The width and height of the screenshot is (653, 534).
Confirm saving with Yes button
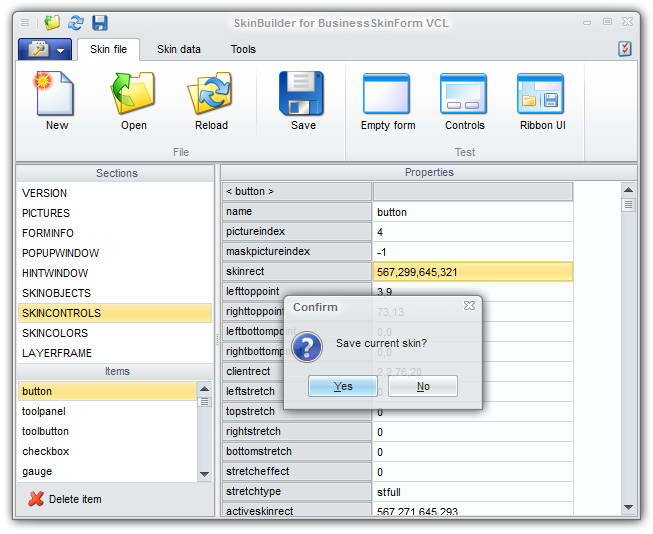click(x=343, y=386)
